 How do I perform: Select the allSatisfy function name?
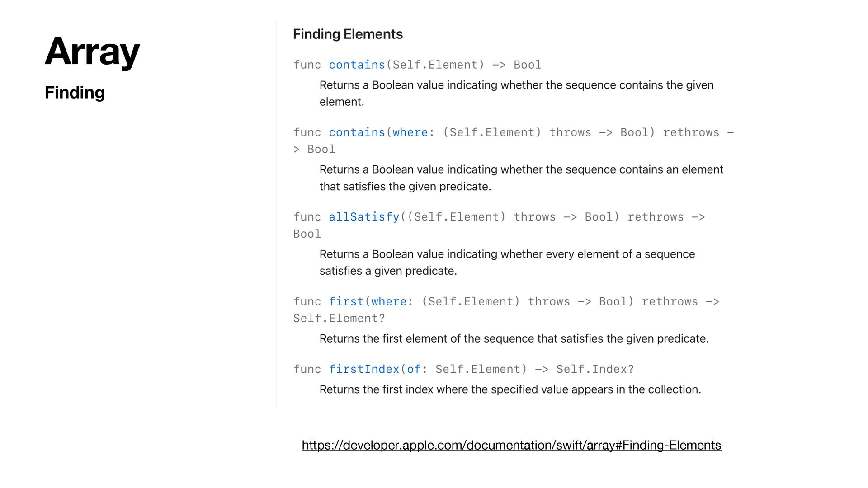[364, 217]
